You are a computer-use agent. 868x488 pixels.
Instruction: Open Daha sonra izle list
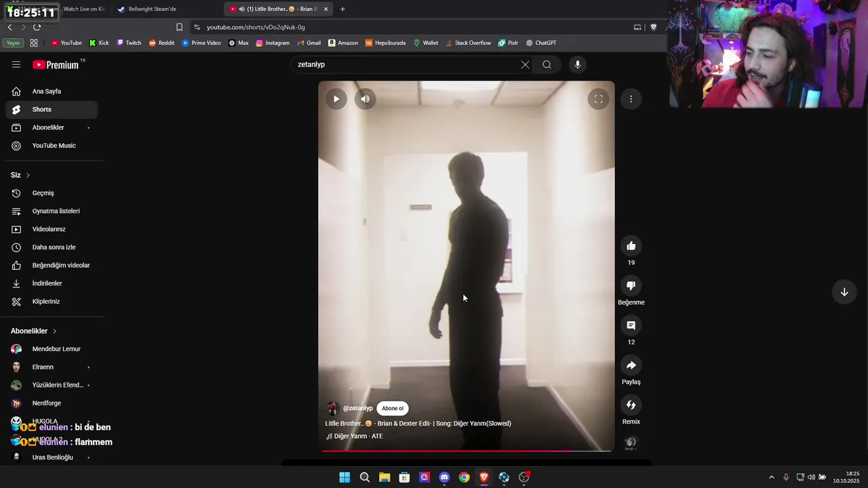tap(51, 247)
